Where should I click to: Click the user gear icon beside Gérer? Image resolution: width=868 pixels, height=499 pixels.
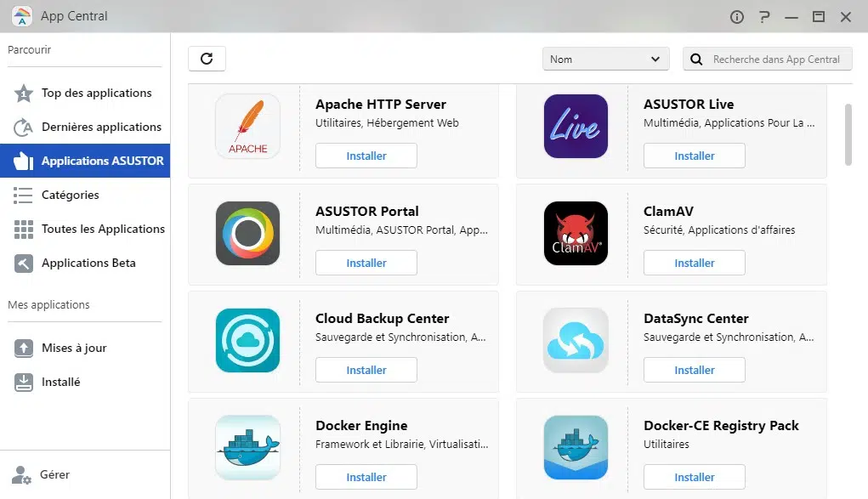tap(21, 475)
